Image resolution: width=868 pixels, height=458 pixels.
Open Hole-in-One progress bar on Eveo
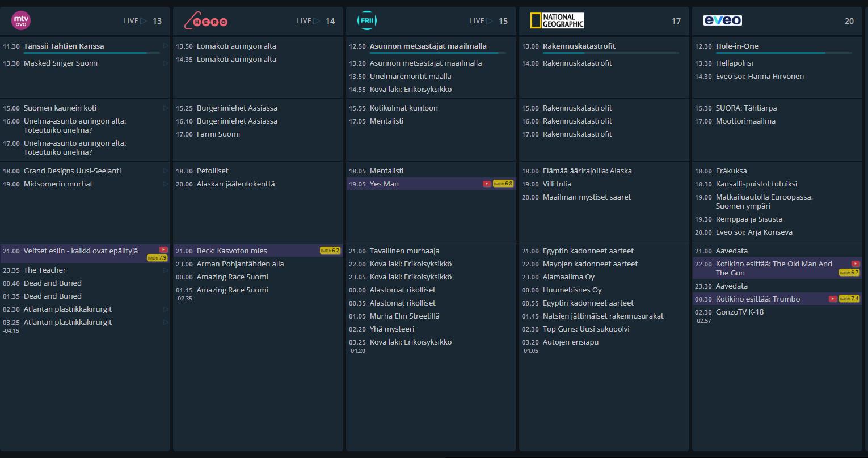click(784, 53)
